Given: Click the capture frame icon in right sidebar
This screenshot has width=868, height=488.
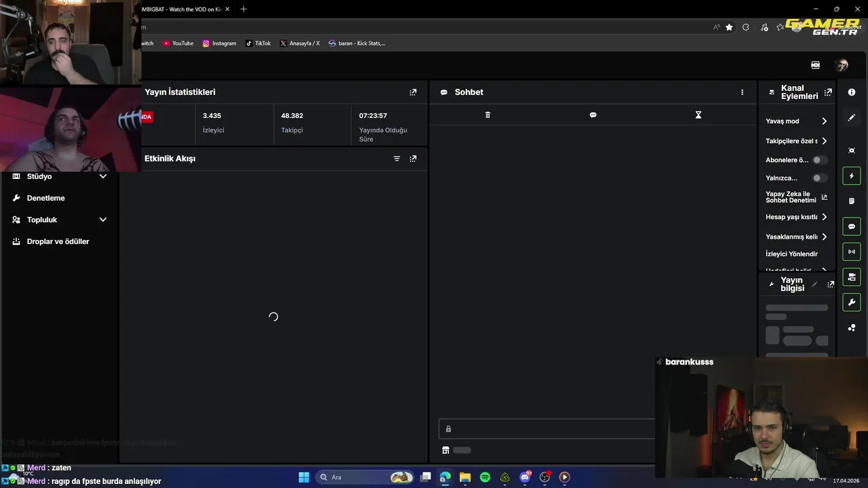Looking at the screenshot, I should (852, 150).
